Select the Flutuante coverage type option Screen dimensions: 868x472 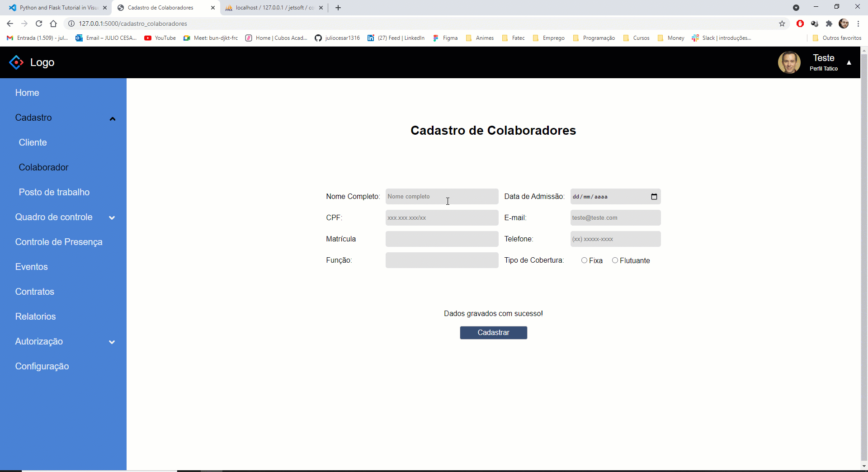tap(615, 260)
